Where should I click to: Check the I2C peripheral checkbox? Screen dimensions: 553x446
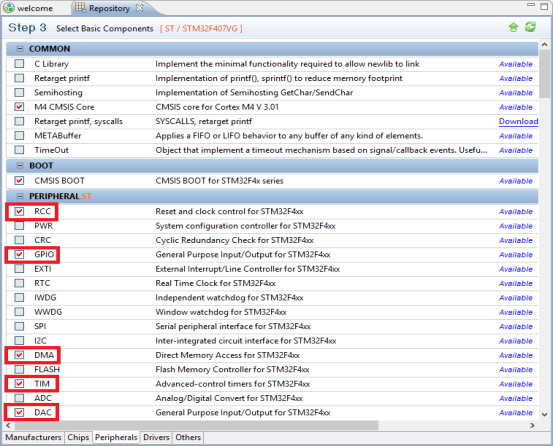[19, 341]
